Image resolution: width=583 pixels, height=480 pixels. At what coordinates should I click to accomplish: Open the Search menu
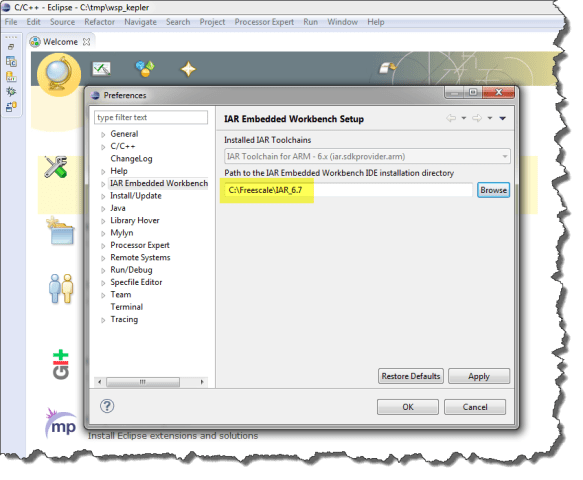pyautogui.click(x=178, y=22)
